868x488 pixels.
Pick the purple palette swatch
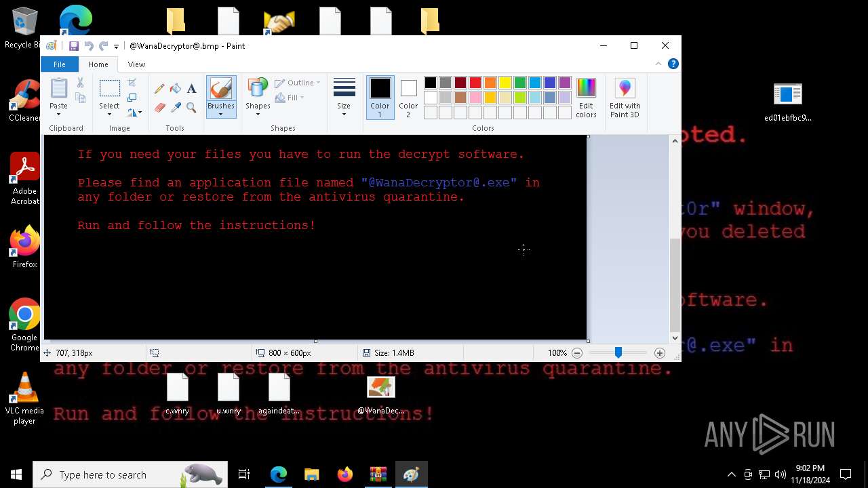(565, 83)
